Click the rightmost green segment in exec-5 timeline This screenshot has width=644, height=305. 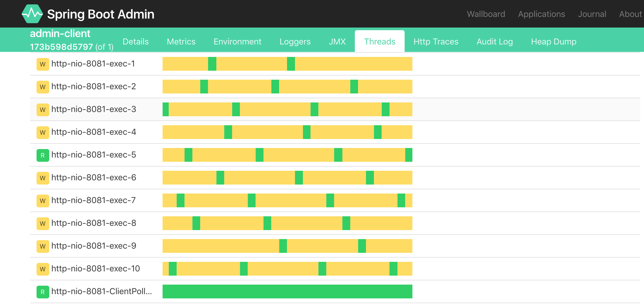pyautogui.click(x=409, y=155)
